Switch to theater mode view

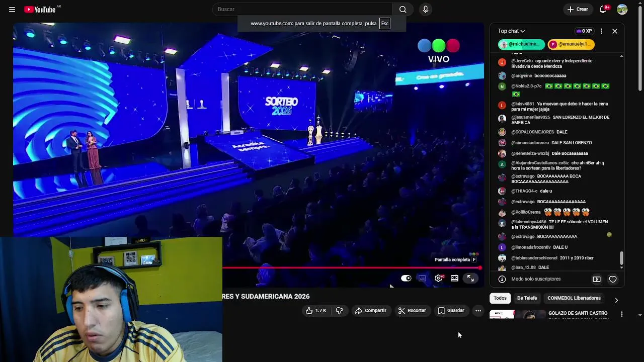pos(454,278)
